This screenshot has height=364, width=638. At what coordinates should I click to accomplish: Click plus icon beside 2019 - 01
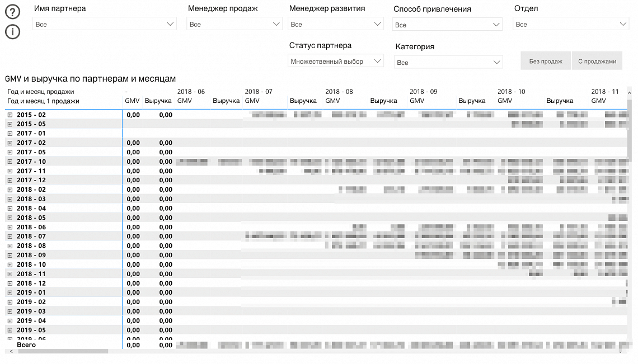10,292
